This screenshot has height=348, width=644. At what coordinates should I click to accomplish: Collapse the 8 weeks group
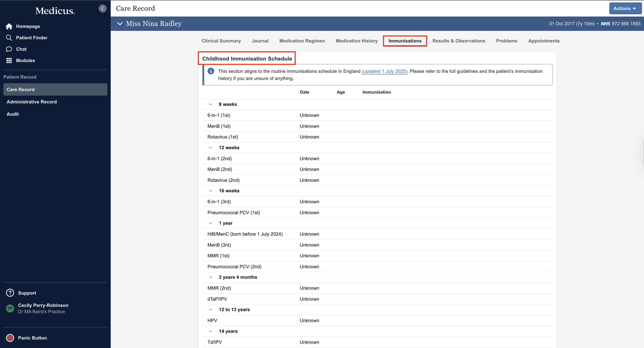210,104
